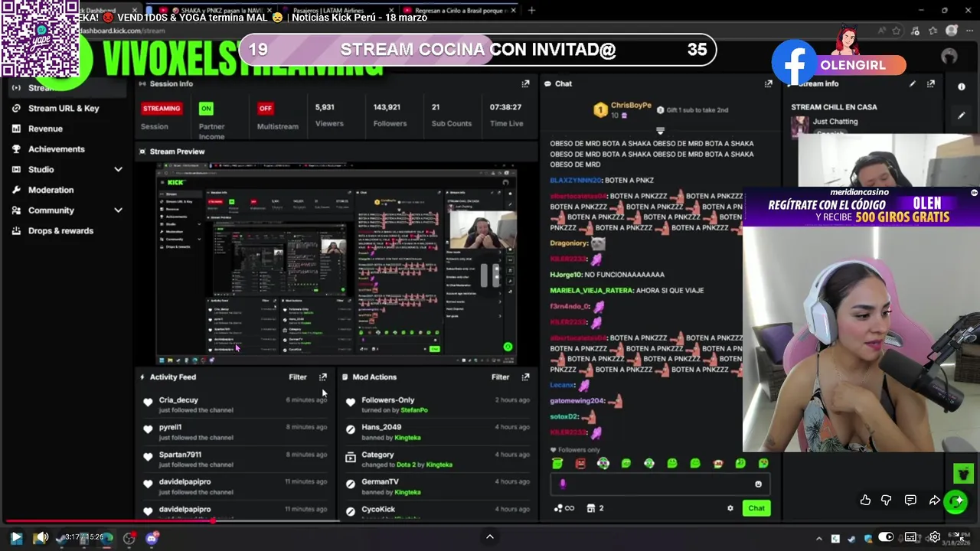Open StefanPo moderator link

pyautogui.click(x=413, y=410)
